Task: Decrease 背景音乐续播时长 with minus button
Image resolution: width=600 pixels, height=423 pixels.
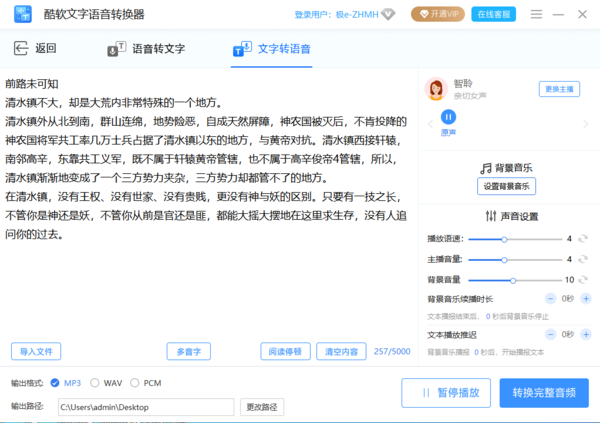Action: [x=550, y=299]
